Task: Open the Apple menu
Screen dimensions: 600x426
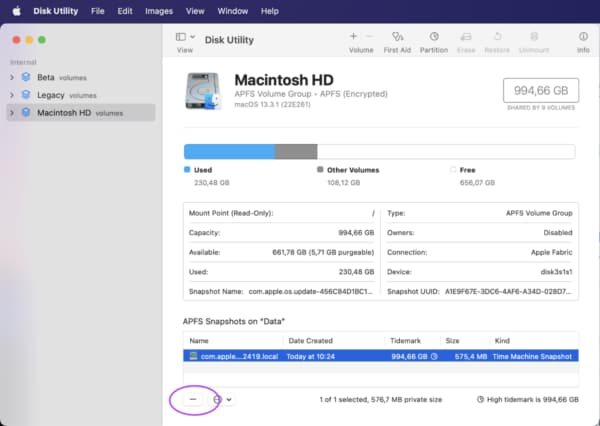Action: click(16, 11)
